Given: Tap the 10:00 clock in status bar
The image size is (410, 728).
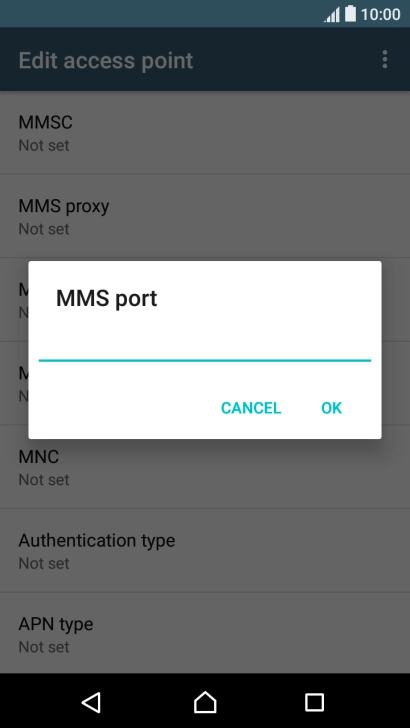Looking at the screenshot, I should (380, 14).
